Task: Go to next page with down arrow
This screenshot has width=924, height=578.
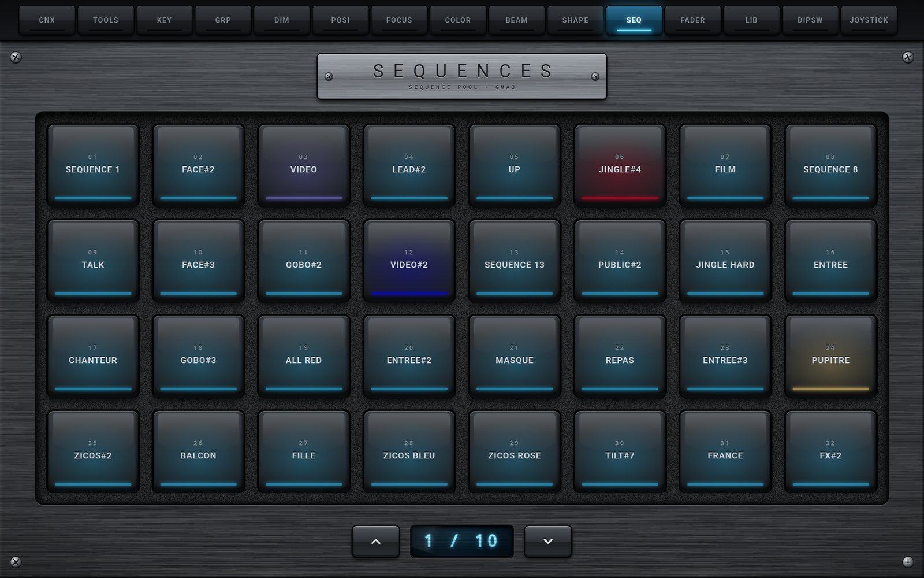Action: [548, 542]
